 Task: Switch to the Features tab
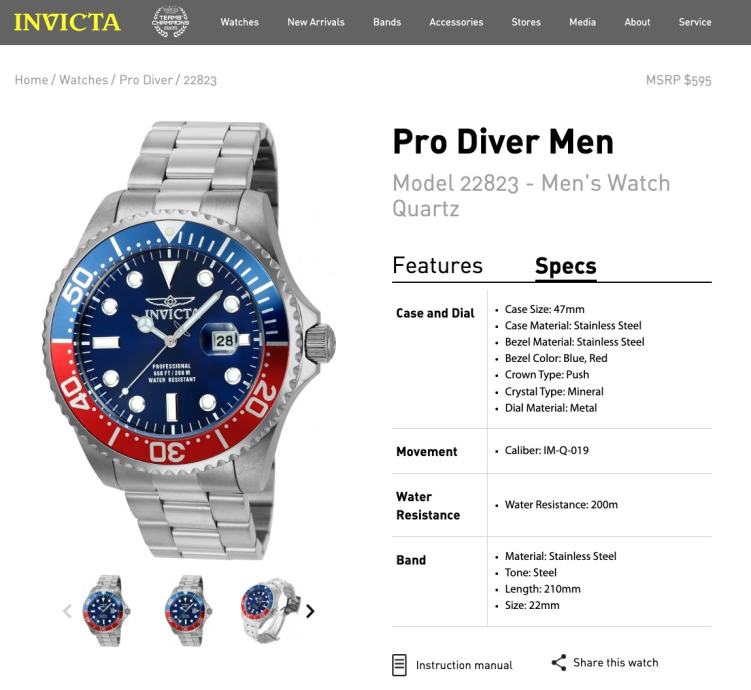437,266
